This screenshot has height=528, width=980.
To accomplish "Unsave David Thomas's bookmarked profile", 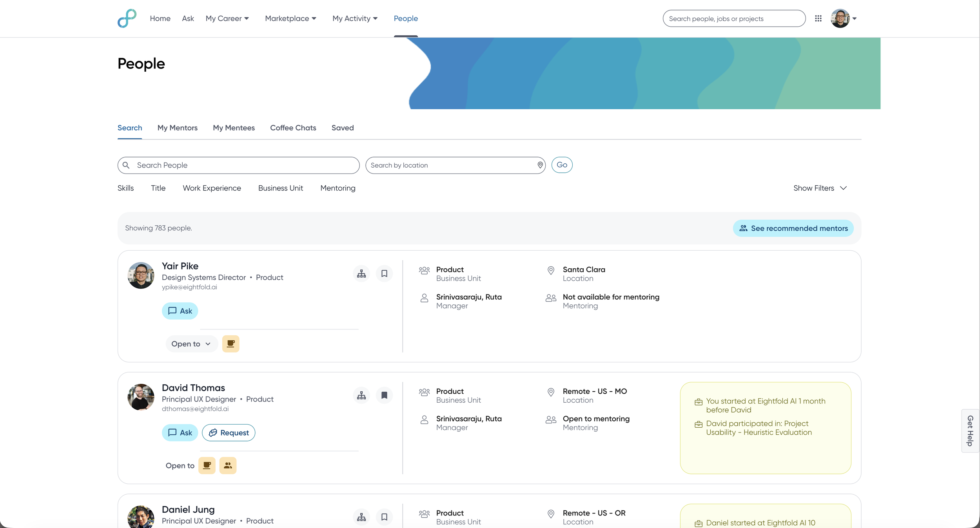I will (x=384, y=396).
